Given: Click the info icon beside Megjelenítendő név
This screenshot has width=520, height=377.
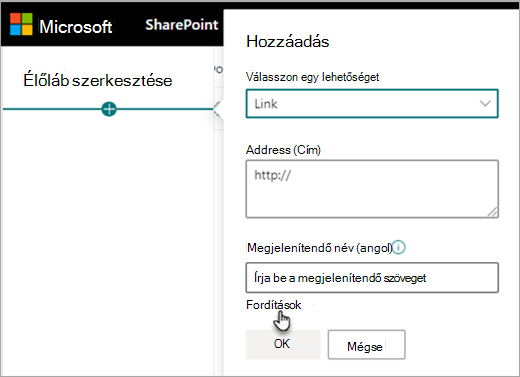Looking at the screenshot, I should [x=399, y=248].
